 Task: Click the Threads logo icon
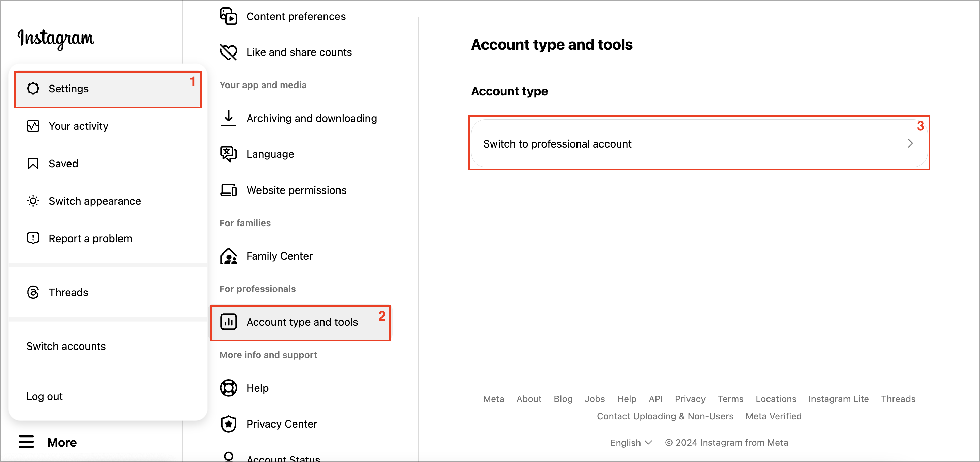[x=33, y=292]
